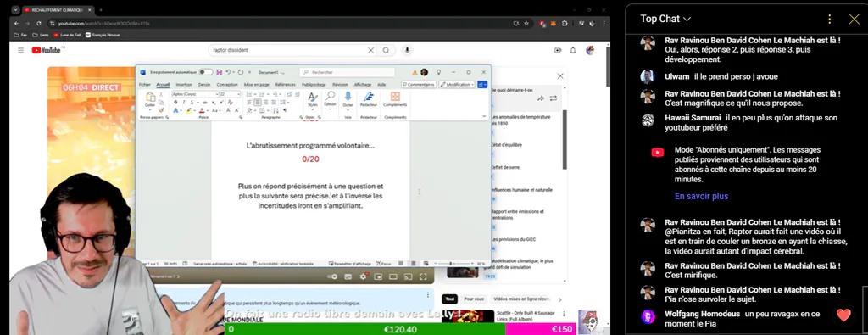Switch to the Insertion ribbon tab
Image resolution: width=868 pixels, height=335 pixels.
pyautogui.click(x=184, y=85)
